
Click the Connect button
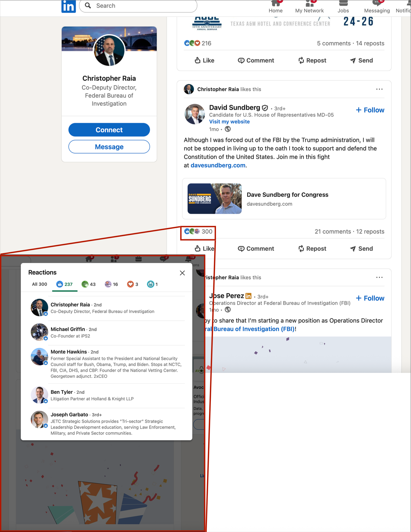pyautogui.click(x=109, y=130)
